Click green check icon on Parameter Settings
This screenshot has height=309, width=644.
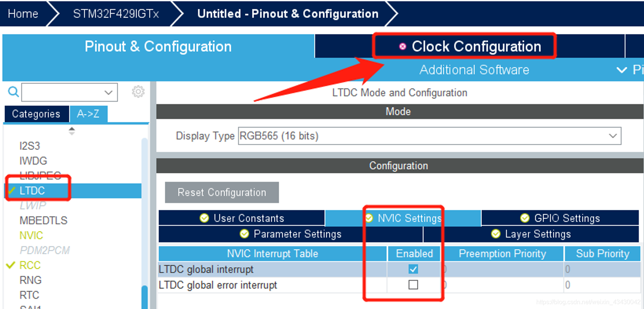pos(244,234)
